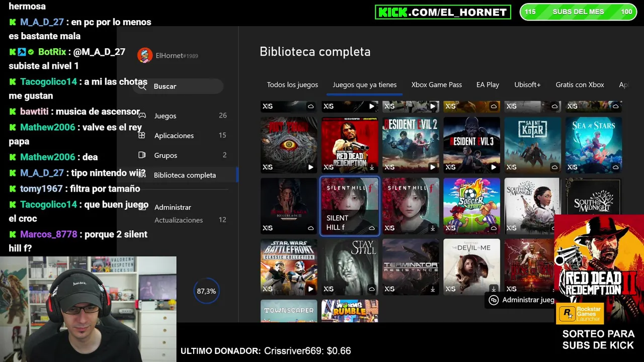
Task: Click the ElHornet profile avatar
Action: coord(145,55)
